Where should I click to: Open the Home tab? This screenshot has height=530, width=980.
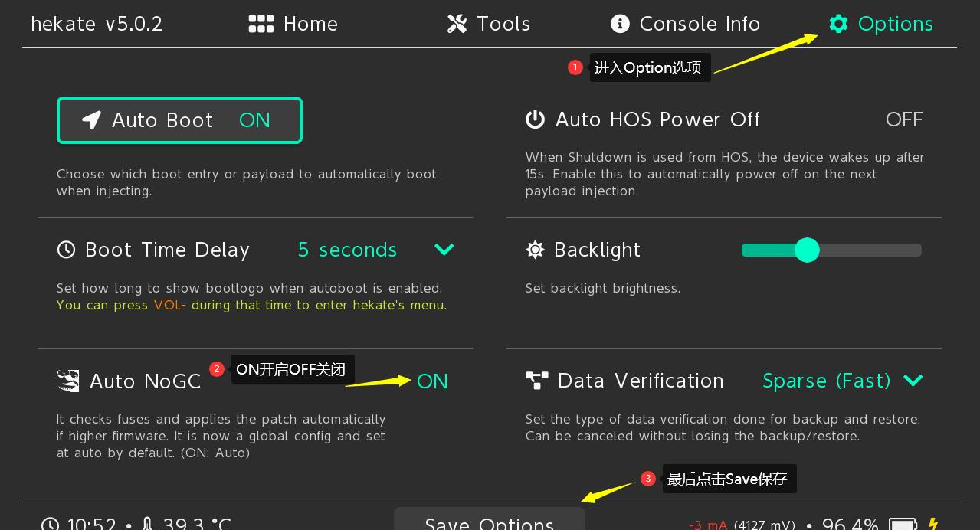[x=293, y=24]
